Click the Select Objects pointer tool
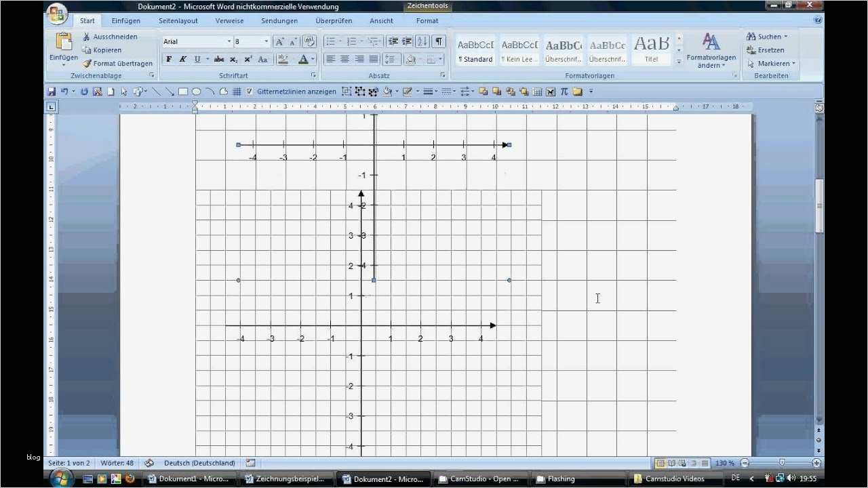The width and height of the screenshot is (868, 488). [x=124, y=91]
